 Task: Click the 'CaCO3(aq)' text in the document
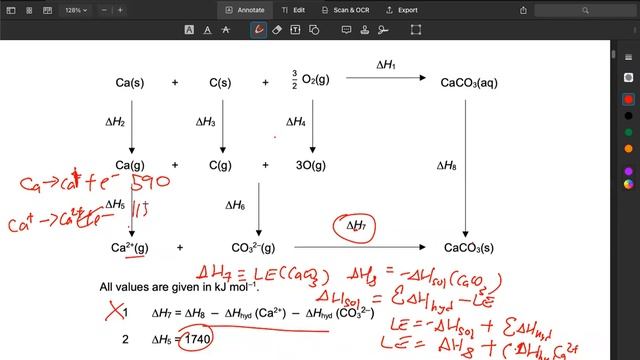(x=469, y=83)
